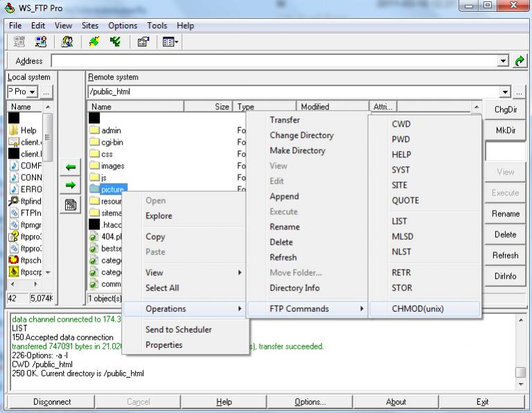
Task: Click the transfer mode file icon
Action: pos(70,204)
